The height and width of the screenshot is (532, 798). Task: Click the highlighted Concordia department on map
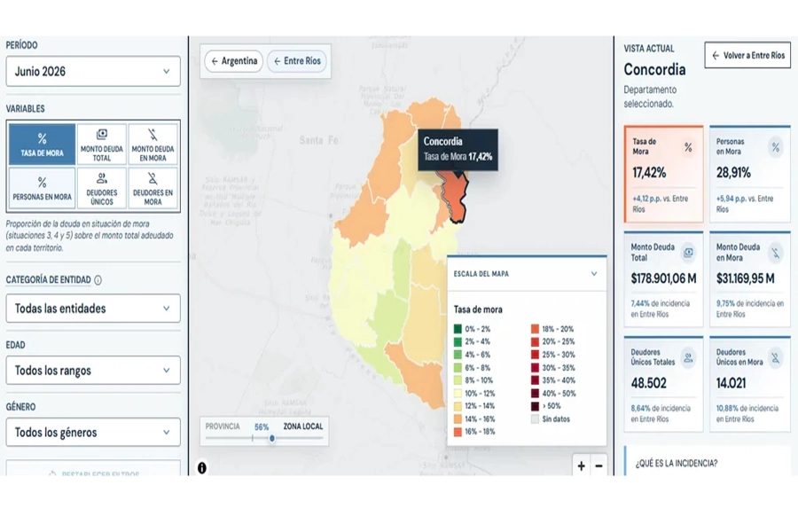[454, 199]
